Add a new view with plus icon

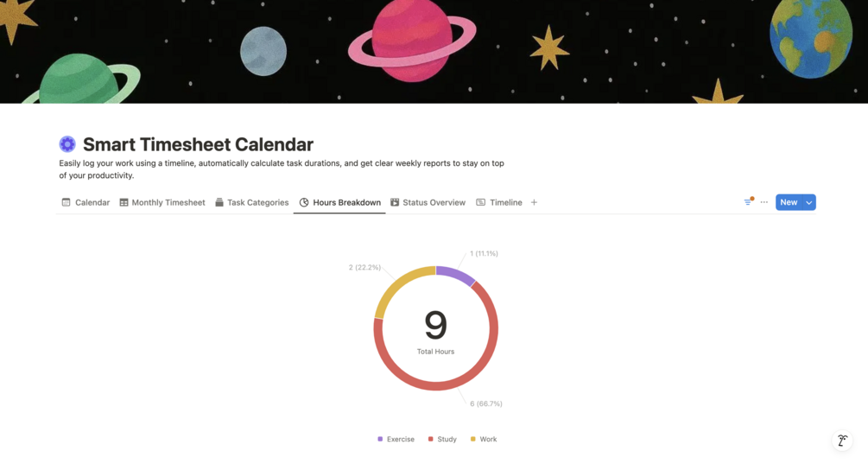(534, 202)
